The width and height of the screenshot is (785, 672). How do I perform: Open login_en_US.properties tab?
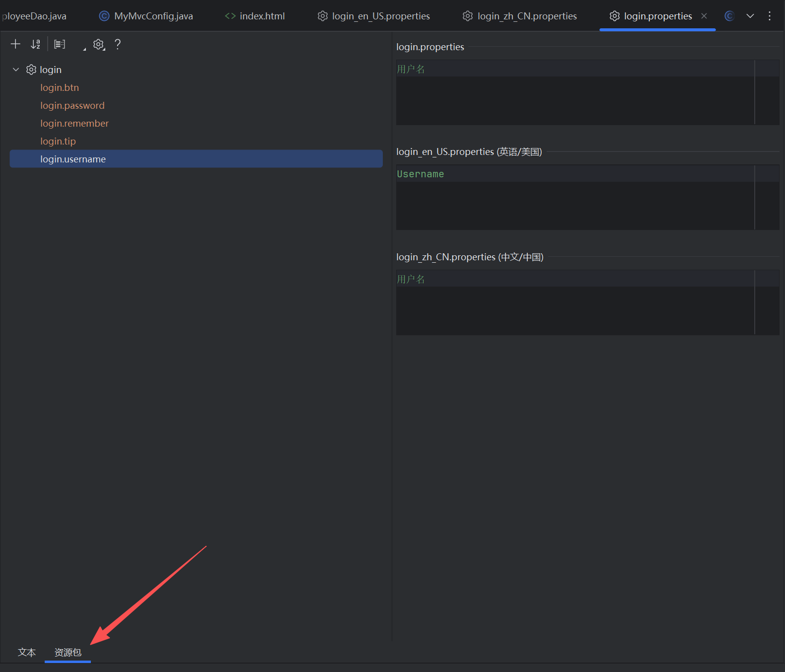374,16
